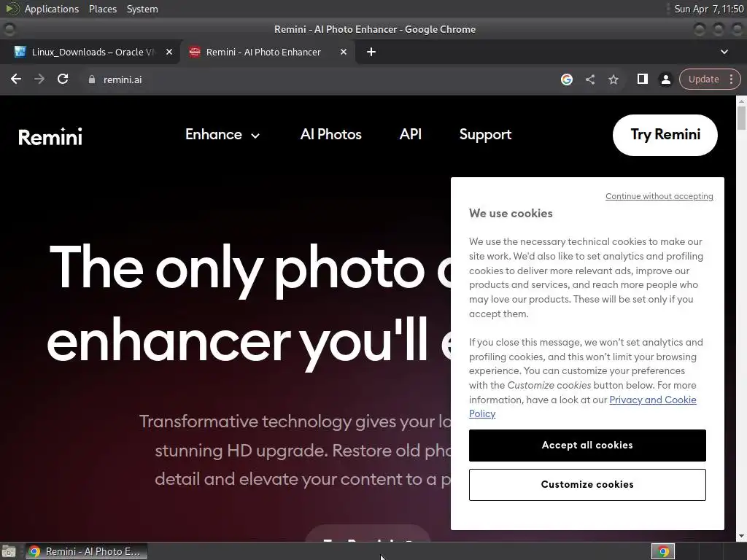Click the Remini logo
This screenshot has height=560, width=747.
click(x=50, y=136)
